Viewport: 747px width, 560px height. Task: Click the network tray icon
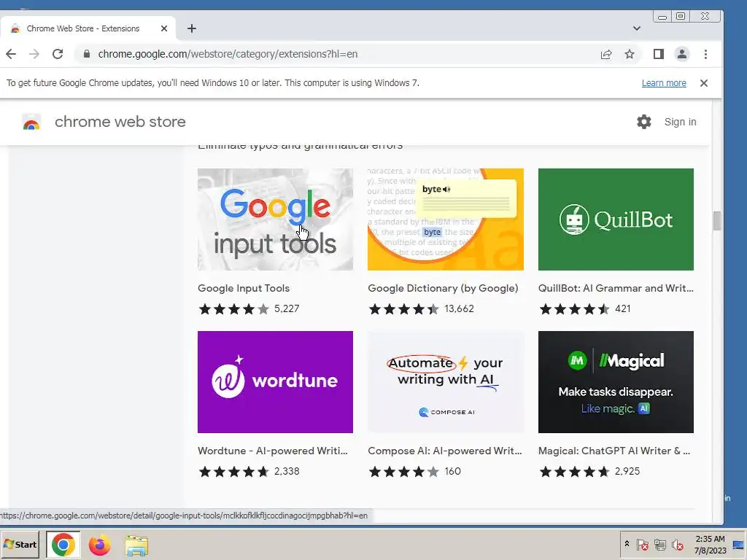click(659, 544)
